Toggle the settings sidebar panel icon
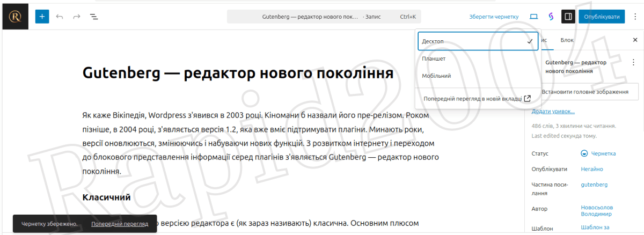This screenshot has width=644, height=235. coord(568,17)
